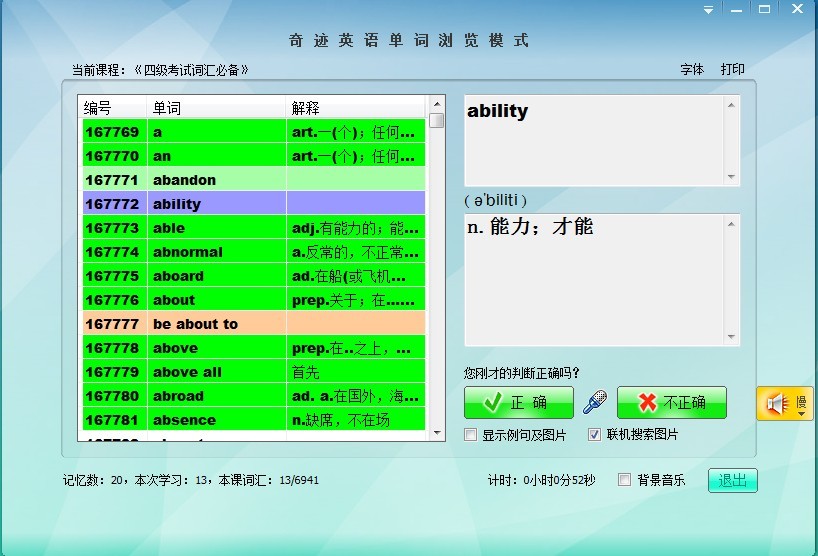This screenshot has height=556, width=818.
Task: Click the microphone icon between answer buttons
Action: (x=595, y=402)
